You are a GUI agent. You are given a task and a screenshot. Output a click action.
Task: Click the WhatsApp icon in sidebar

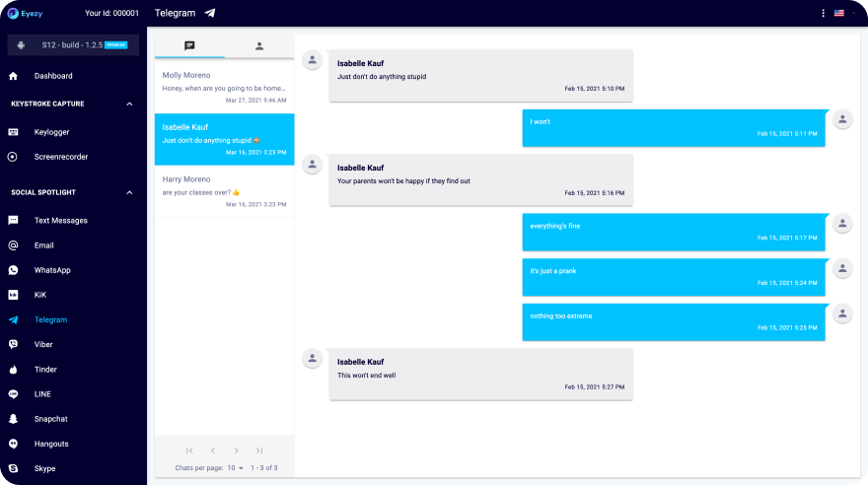(13, 270)
